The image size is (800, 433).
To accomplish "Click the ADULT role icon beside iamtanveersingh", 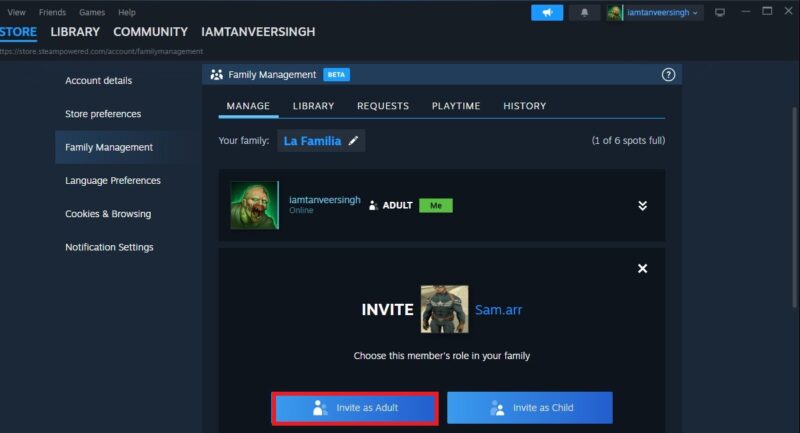I will coord(373,205).
